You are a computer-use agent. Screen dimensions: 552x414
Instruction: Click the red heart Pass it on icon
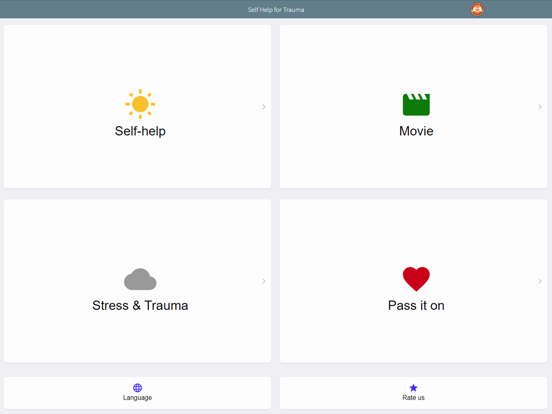(x=416, y=279)
